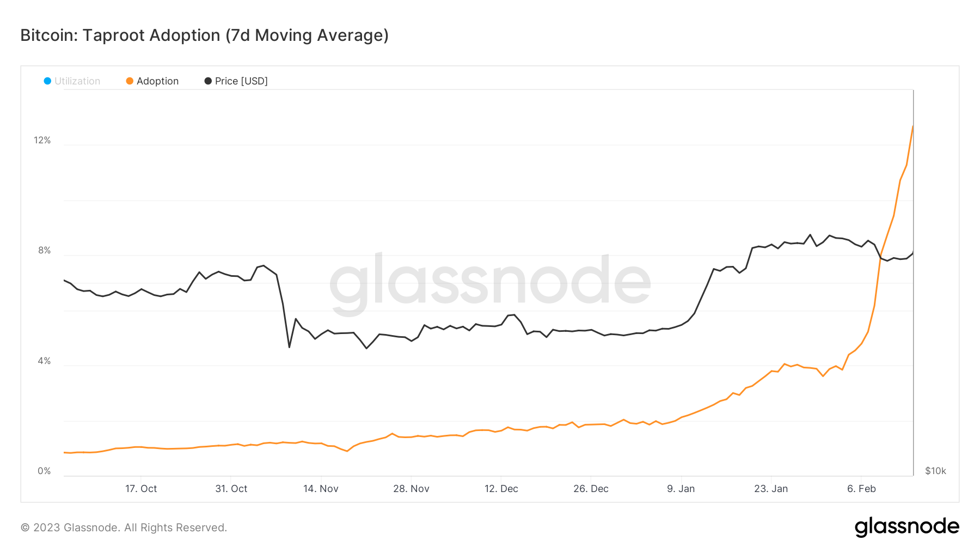Screen dimensions: 980x552
Task: Toggle the Adoption series label
Action: (x=157, y=81)
